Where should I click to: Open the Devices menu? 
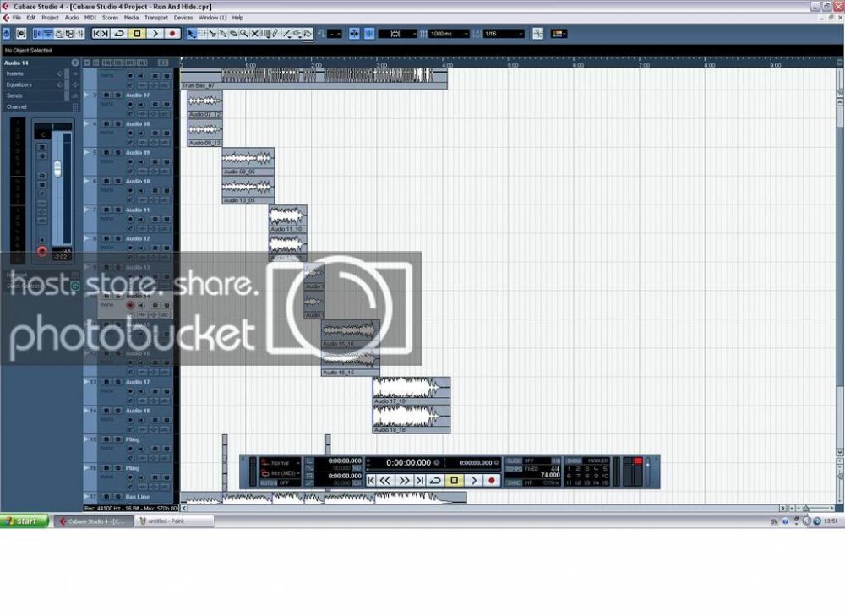pyautogui.click(x=183, y=17)
